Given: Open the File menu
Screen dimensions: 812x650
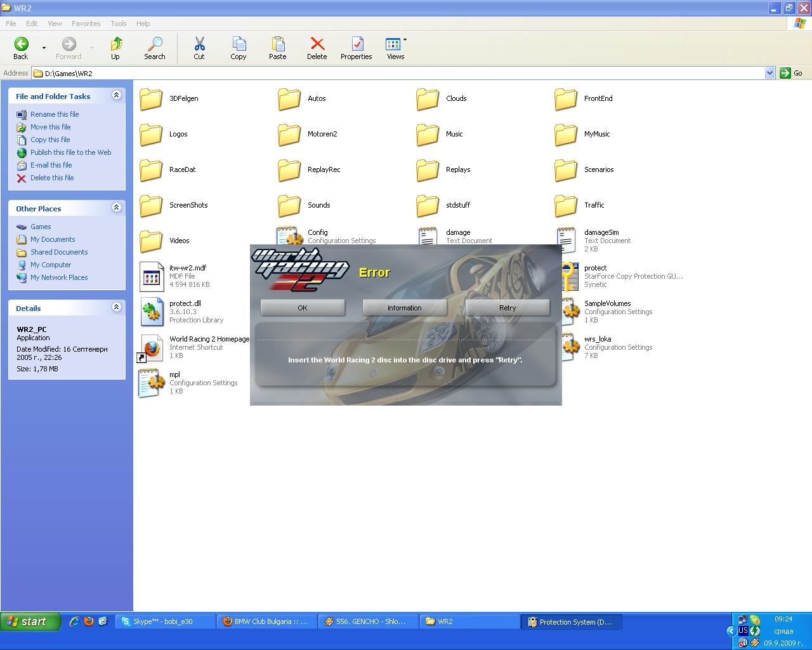Looking at the screenshot, I should pos(11,23).
